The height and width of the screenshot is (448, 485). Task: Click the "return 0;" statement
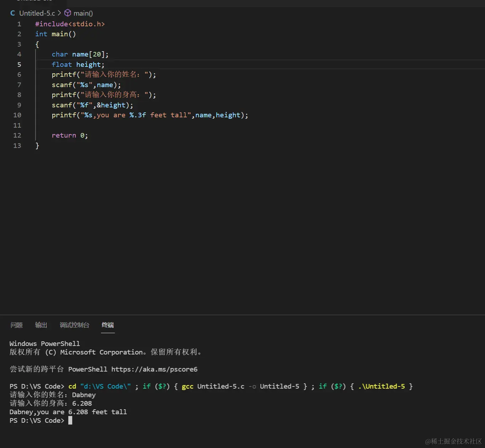coord(70,135)
